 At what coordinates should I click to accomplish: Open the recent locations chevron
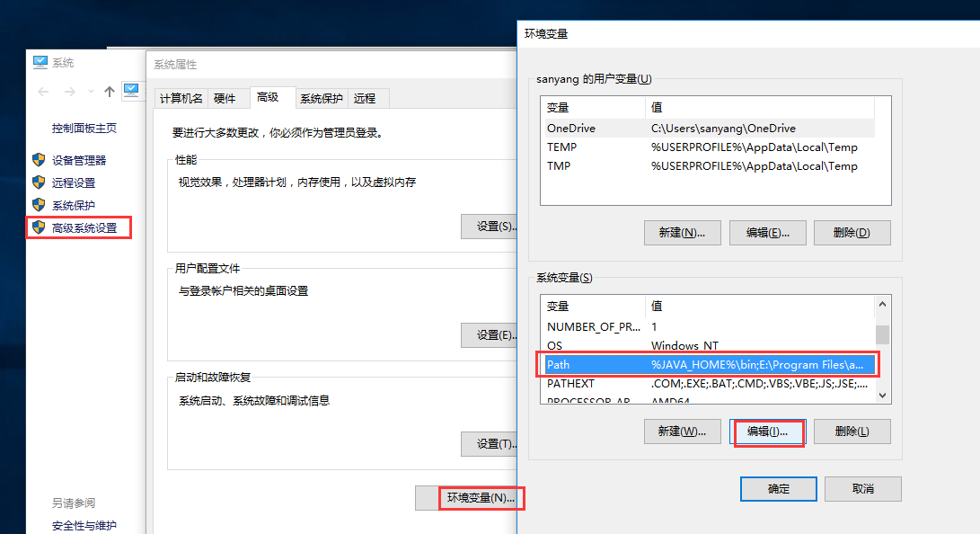pos(92,92)
